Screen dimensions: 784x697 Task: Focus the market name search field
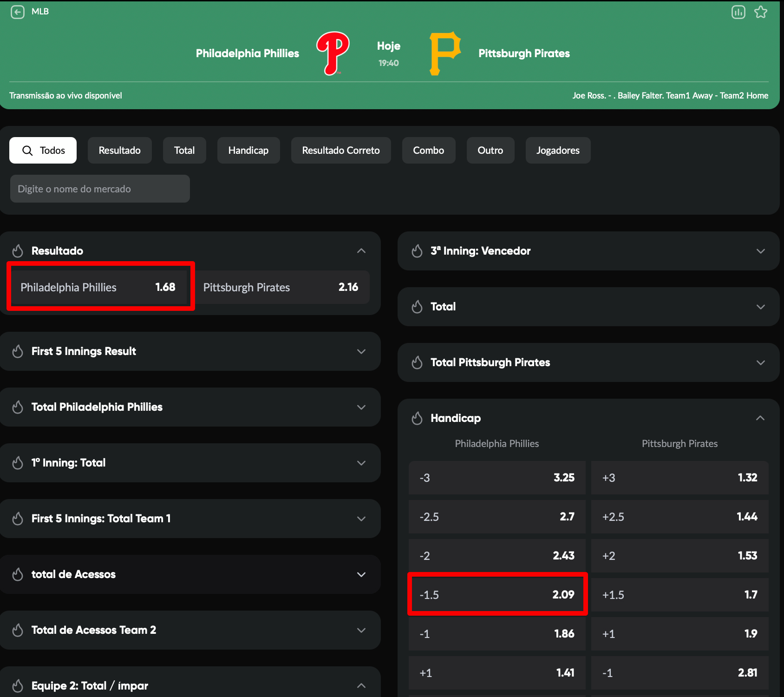(100, 189)
